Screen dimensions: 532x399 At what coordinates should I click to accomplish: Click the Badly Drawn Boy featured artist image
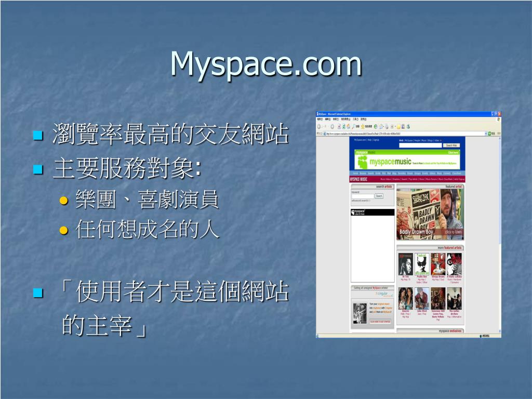430,215
